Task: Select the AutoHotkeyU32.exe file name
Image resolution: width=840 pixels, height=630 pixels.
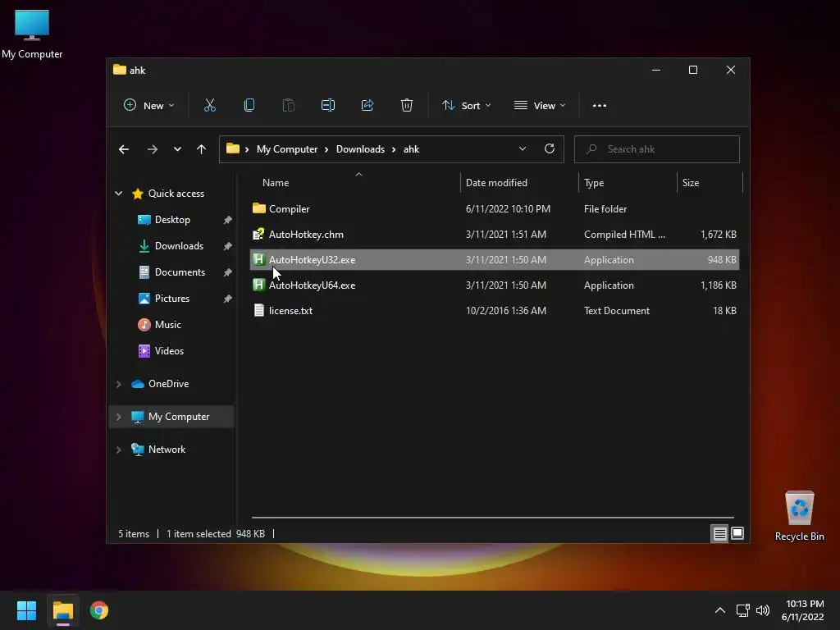Action: point(312,260)
